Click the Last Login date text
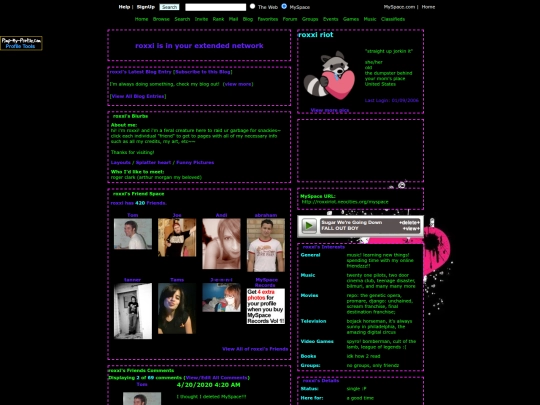540x405 pixels. [x=392, y=101]
